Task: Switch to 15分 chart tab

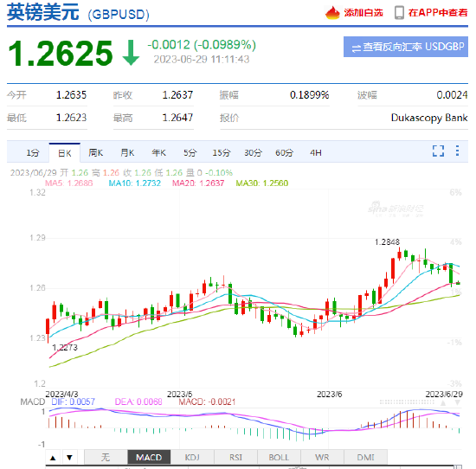Action: pos(222,152)
